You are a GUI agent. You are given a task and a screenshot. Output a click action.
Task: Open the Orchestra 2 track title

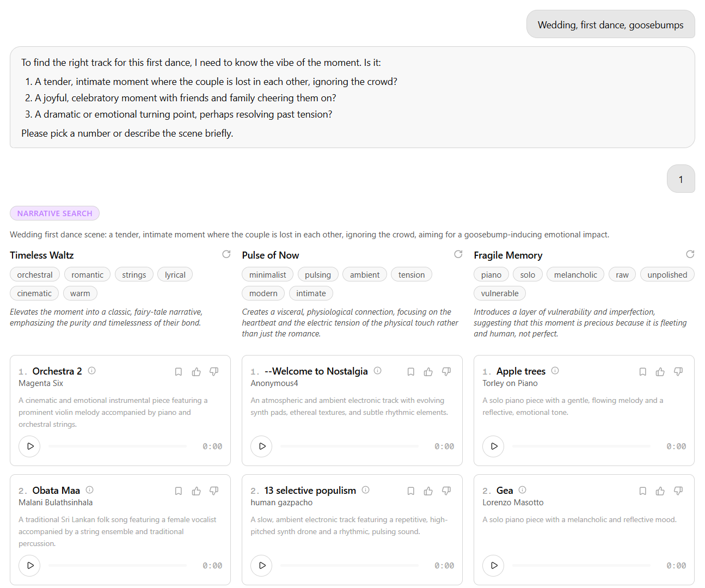57,371
